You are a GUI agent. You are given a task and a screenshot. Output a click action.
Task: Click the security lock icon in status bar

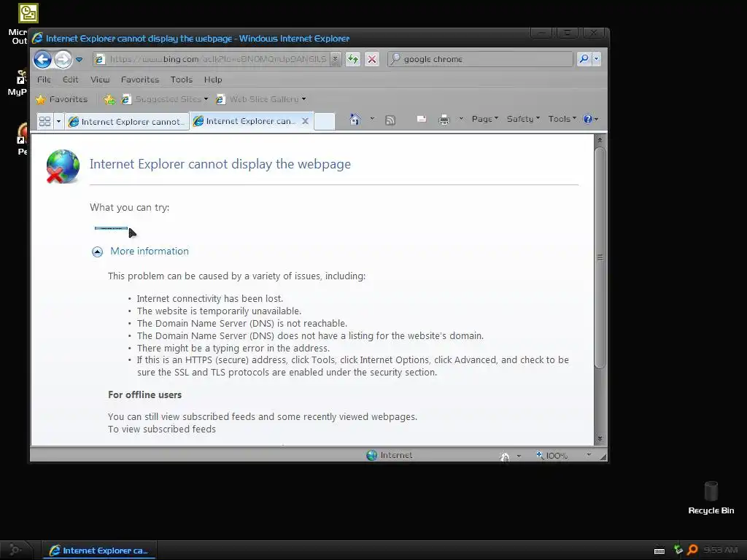point(505,456)
